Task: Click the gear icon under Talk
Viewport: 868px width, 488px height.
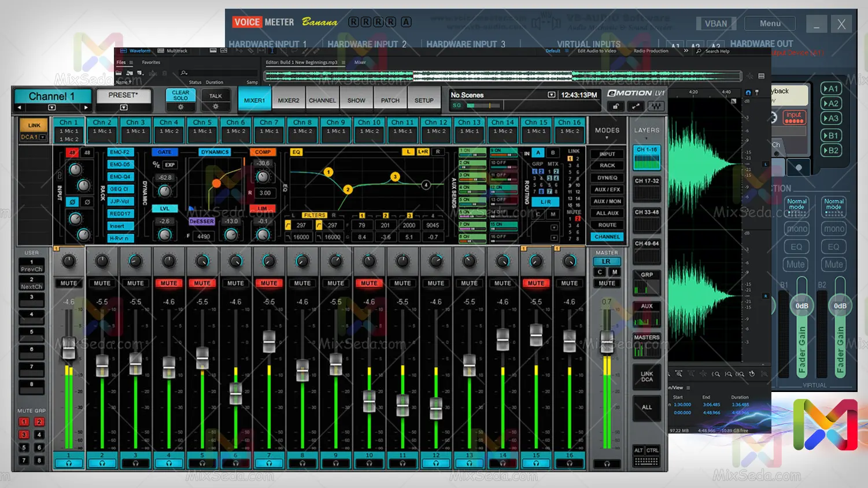Action: click(x=215, y=107)
